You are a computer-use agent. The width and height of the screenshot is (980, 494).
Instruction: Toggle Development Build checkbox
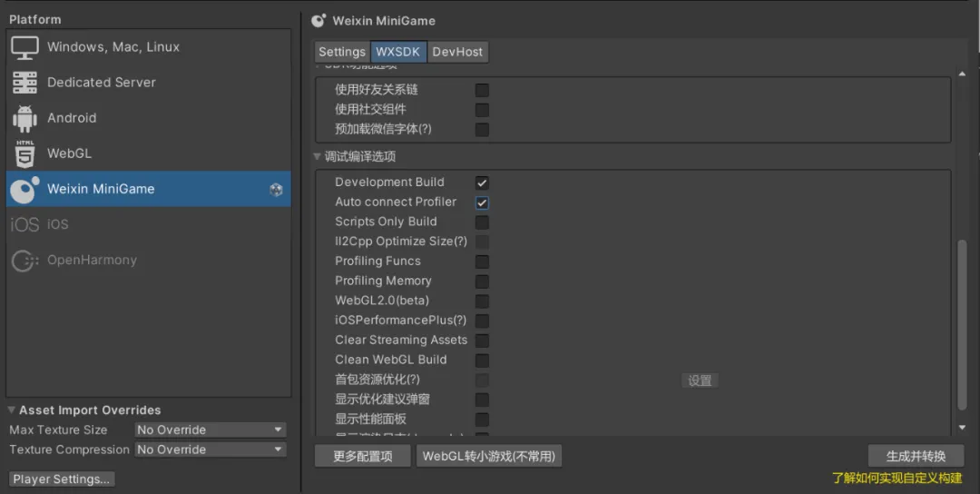point(482,183)
